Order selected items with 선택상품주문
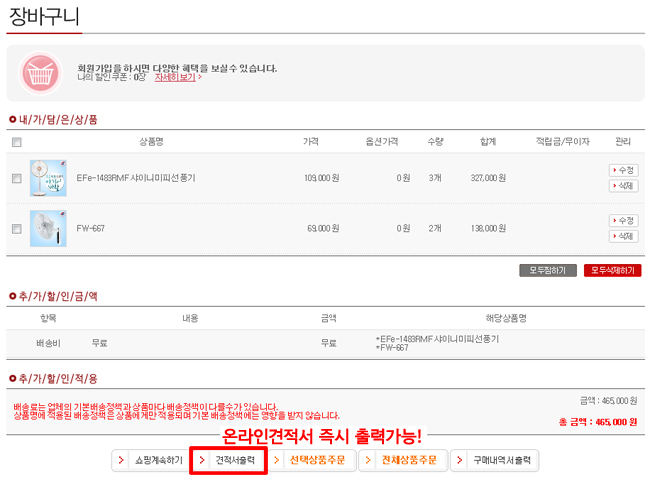Viewport: 650px width, 477px height. click(310, 460)
